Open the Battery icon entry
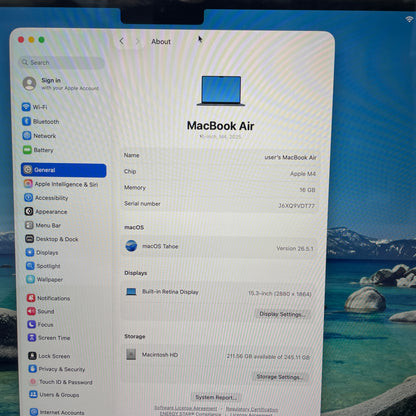The height and width of the screenshot is (416, 416). (x=27, y=150)
